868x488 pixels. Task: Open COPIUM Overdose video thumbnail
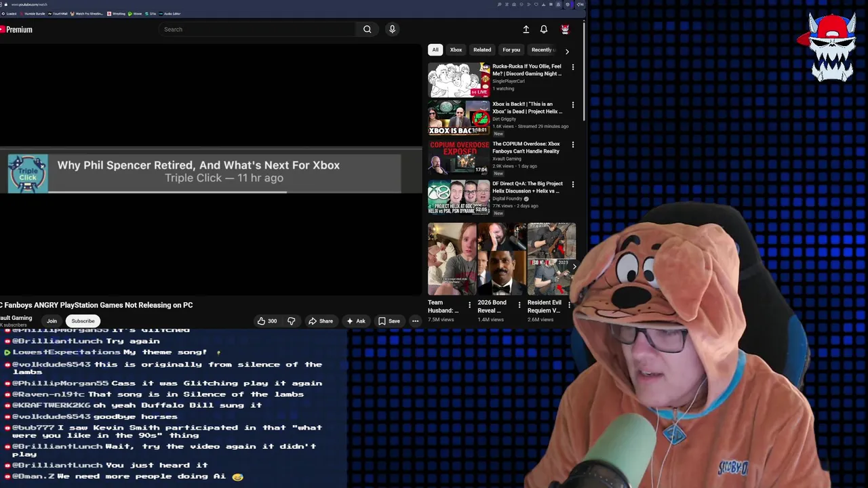pos(458,157)
